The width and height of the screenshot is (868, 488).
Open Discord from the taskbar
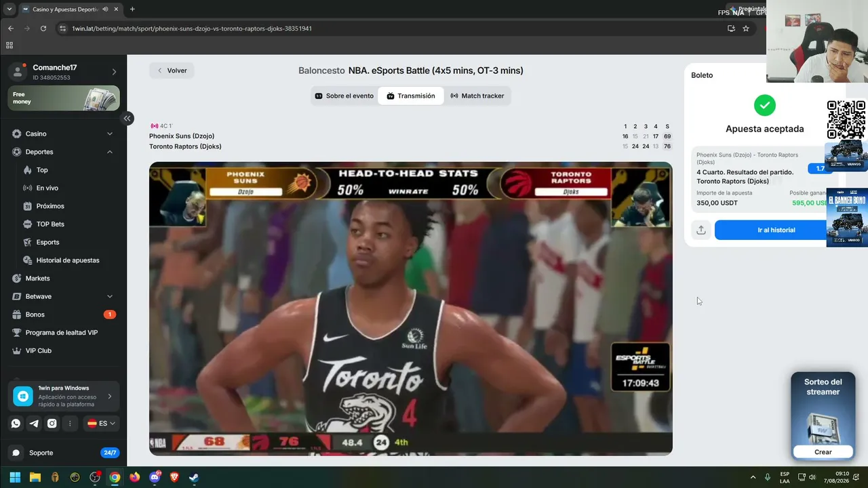(x=155, y=477)
